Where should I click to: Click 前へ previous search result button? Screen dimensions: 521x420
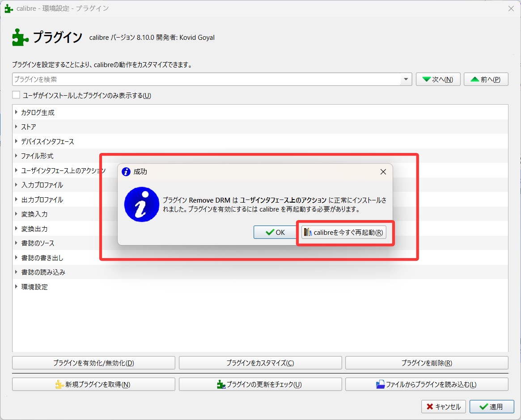[486, 79]
